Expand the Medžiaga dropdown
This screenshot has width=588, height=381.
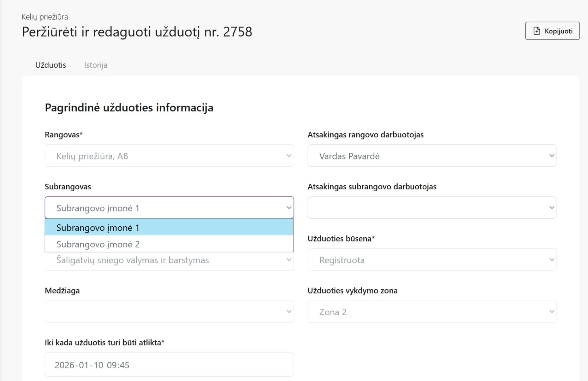click(x=169, y=312)
